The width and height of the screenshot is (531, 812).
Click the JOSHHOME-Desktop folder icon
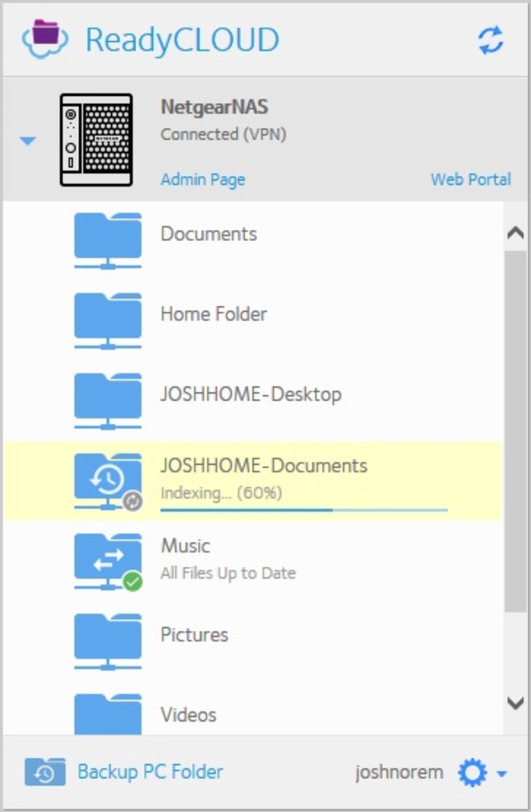[108, 401]
